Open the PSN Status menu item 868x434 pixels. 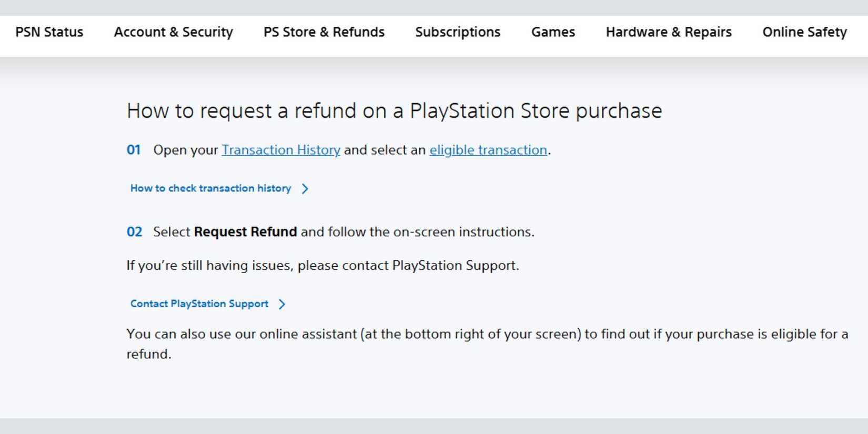coord(49,32)
